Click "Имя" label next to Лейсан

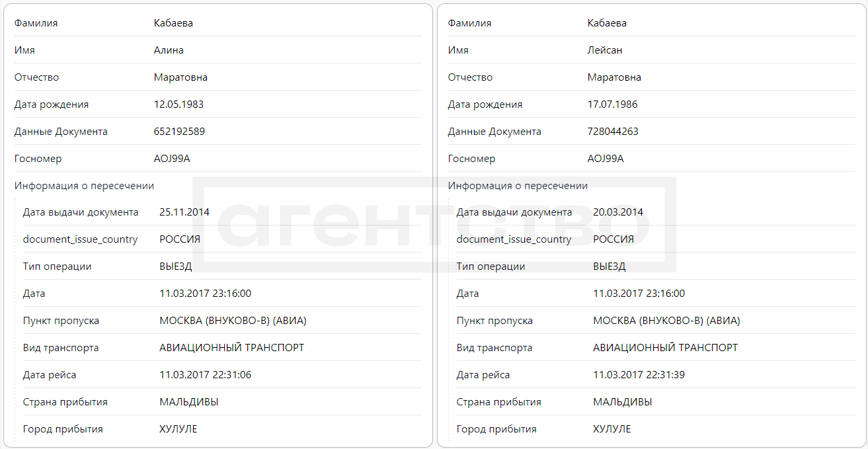point(458,50)
